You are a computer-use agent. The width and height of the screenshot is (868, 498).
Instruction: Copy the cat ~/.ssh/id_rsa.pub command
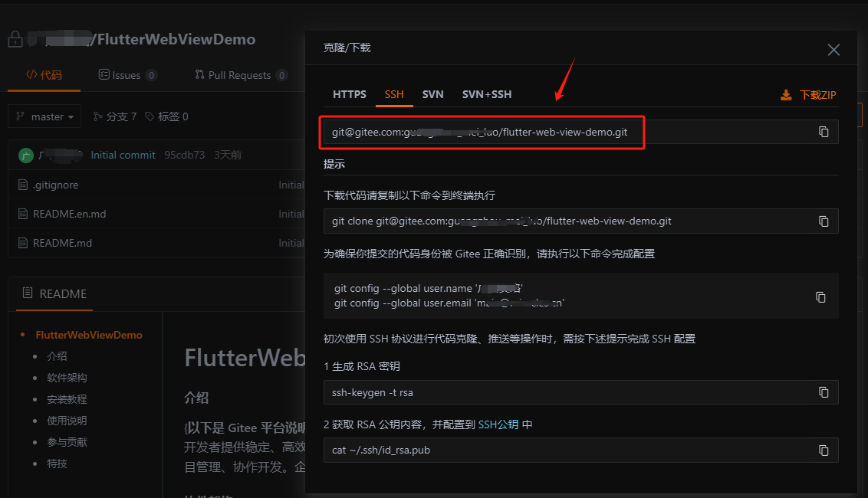[x=824, y=450]
